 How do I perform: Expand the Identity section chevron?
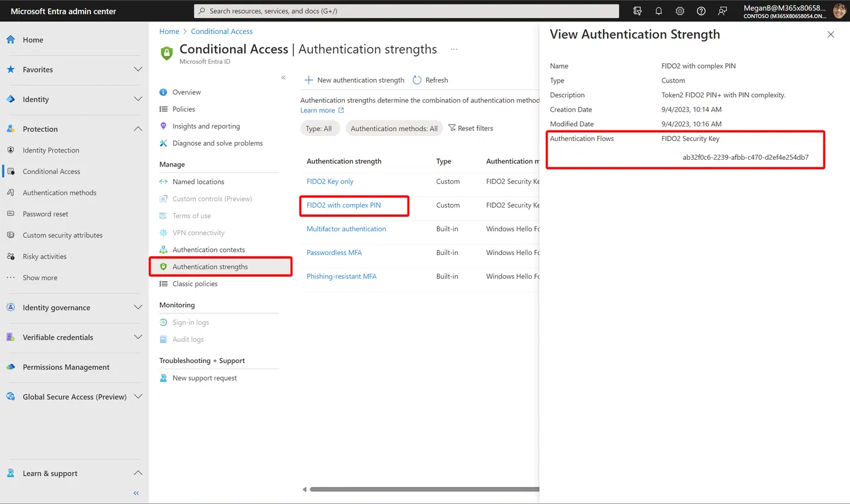coord(138,99)
